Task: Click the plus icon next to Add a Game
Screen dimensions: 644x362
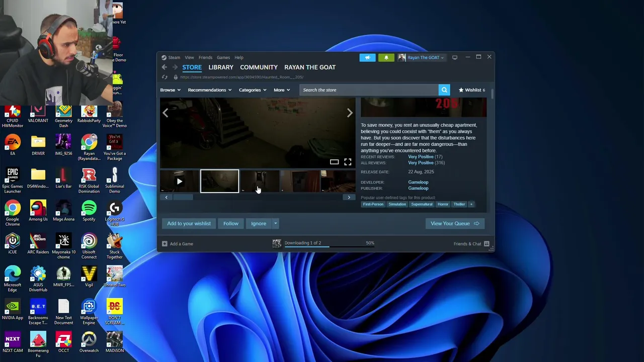Action: (165, 244)
